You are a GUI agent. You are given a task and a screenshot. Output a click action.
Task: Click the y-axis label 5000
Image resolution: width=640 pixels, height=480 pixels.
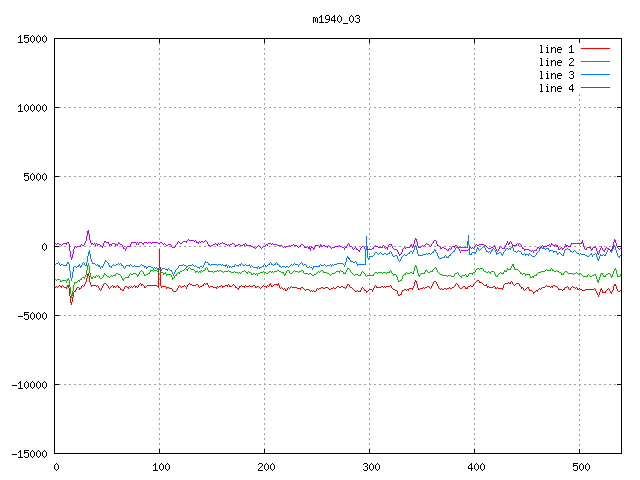point(35,177)
